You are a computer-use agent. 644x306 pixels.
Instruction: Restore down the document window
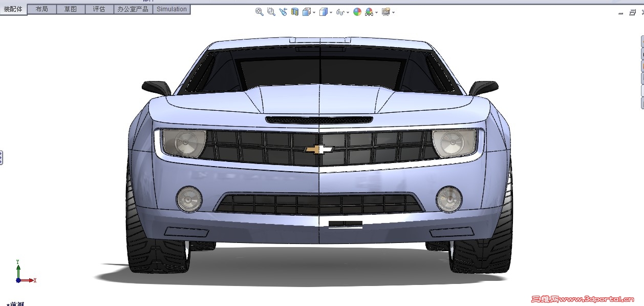(633, 12)
